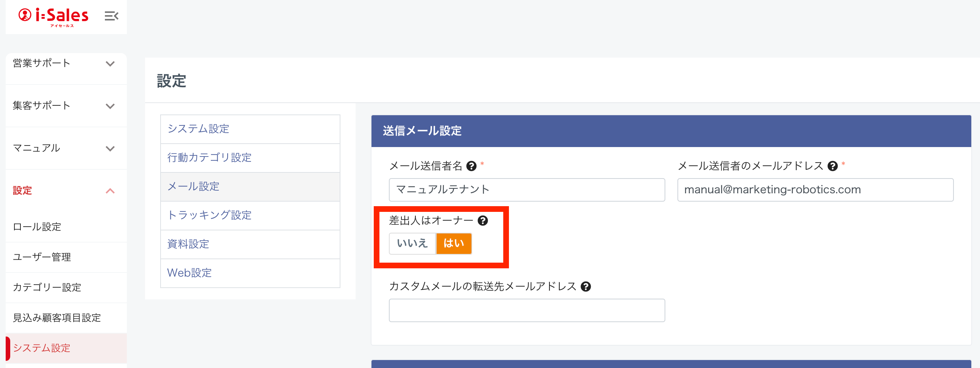980x368 pixels.
Task: Click help icon beside カスタムメールの転送先メールアドレス
Action: pos(586,287)
